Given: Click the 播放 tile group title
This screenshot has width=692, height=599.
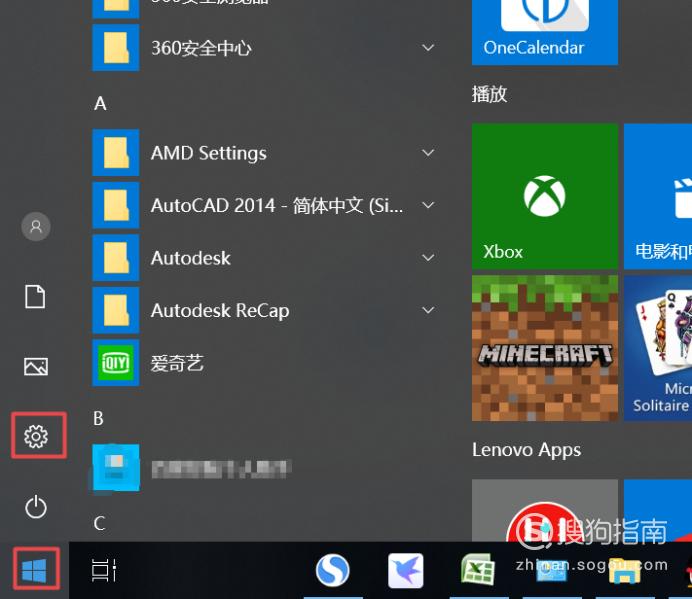Looking at the screenshot, I should pos(489,94).
